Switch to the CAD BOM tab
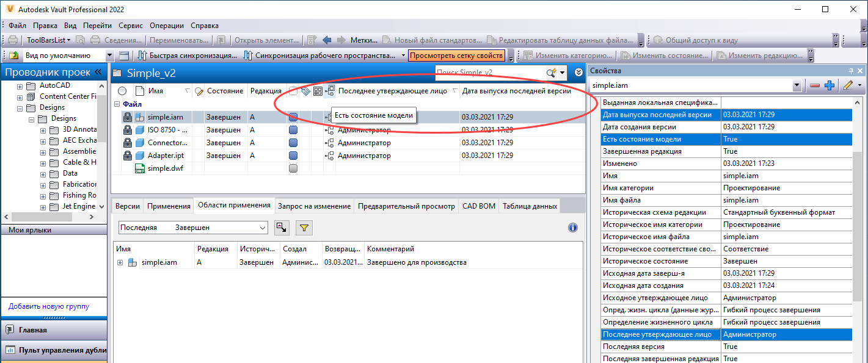868x363 pixels. [x=479, y=206]
